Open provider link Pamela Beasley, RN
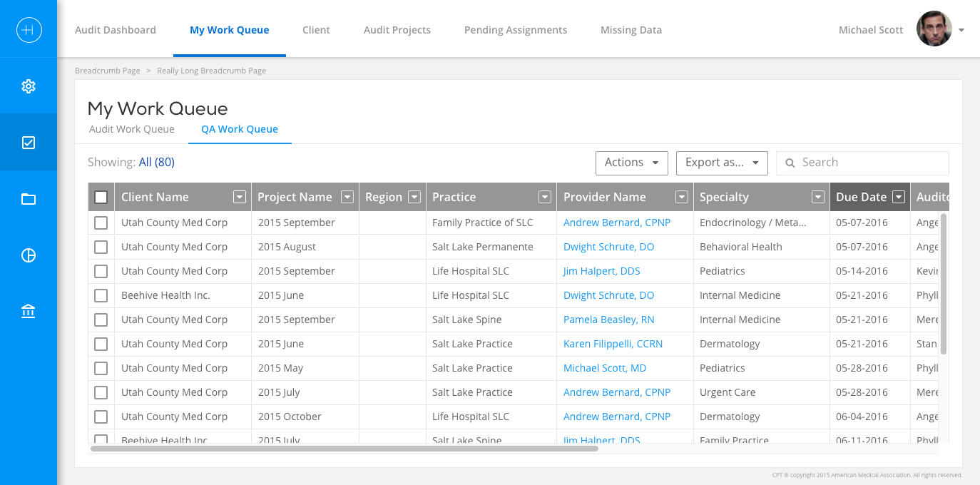 (x=608, y=320)
